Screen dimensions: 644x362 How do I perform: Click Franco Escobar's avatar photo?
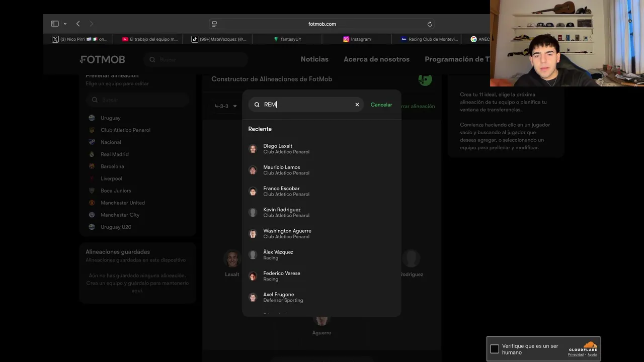pyautogui.click(x=253, y=191)
